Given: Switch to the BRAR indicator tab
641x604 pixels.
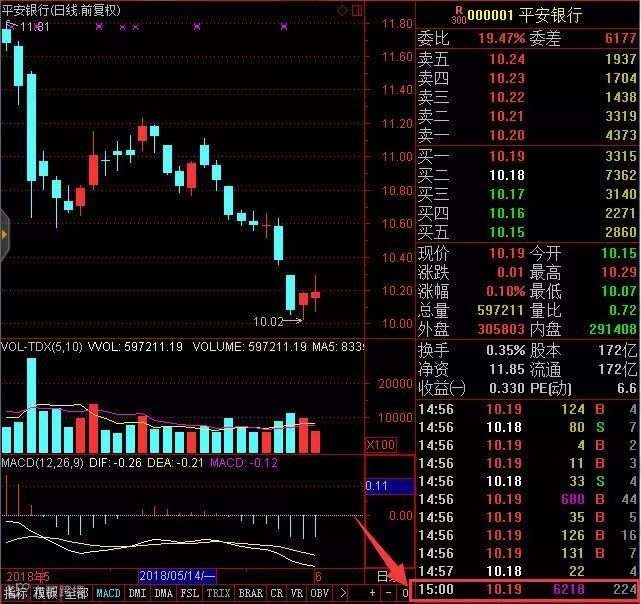Looking at the screenshot, I should pos(251,593).
